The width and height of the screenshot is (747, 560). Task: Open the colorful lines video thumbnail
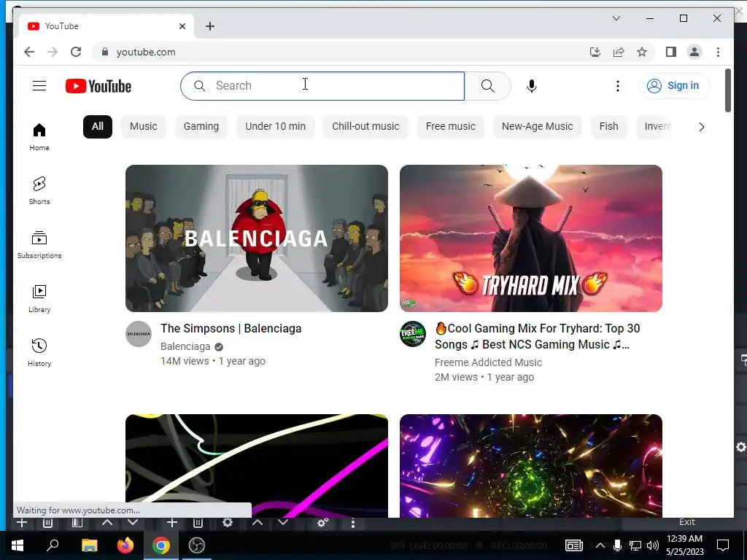point(257,466)
